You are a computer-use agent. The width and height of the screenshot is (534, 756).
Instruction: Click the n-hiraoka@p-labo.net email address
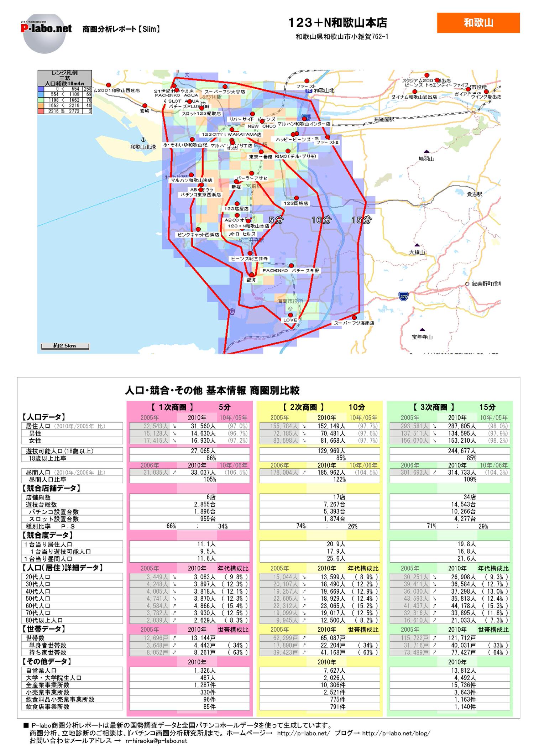(x=156, y=741)
